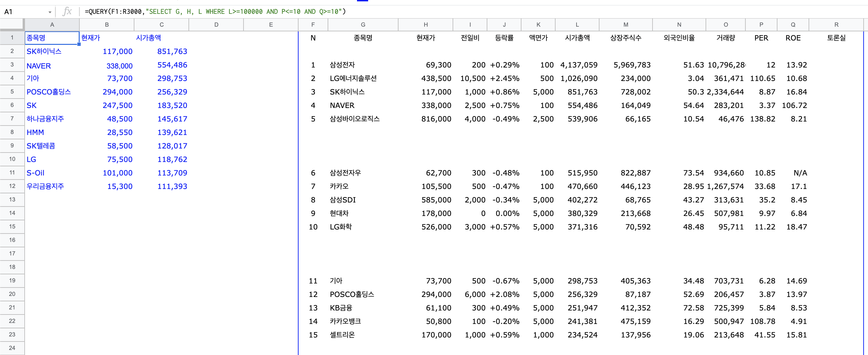Viewport: 868px width, 355px height.
Task: Select row 1 header
Action: pyautogui.click(x=12, y=37)
